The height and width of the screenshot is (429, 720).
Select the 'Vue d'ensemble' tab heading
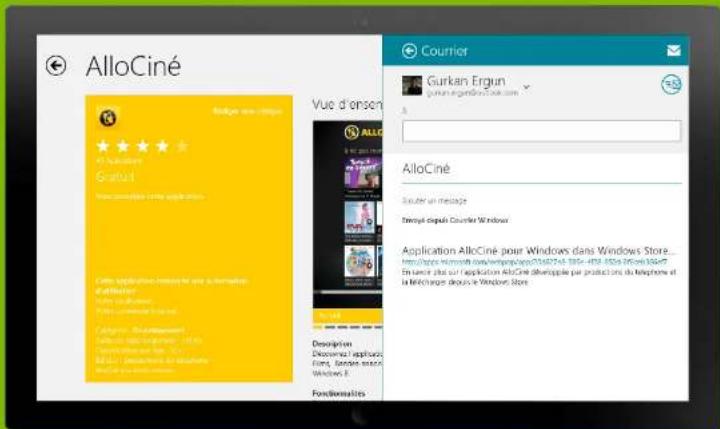347,105
